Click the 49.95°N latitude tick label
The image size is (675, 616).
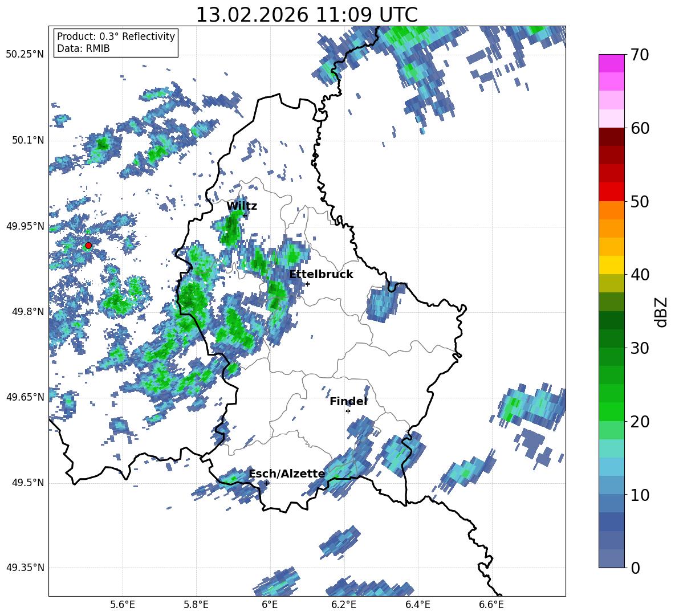(25, 226)
